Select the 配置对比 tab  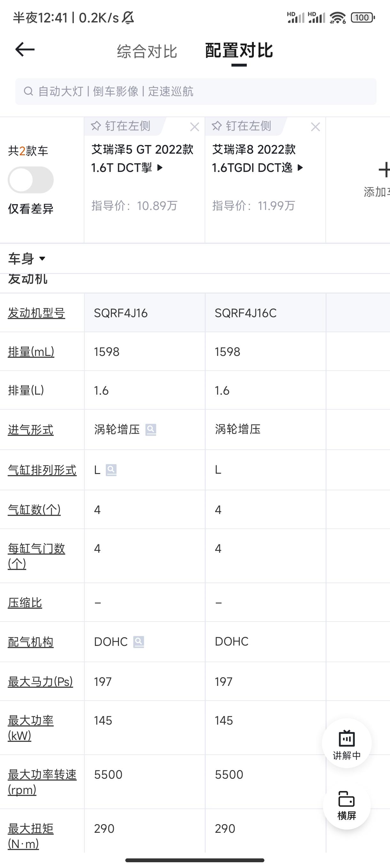click(239, 51)
